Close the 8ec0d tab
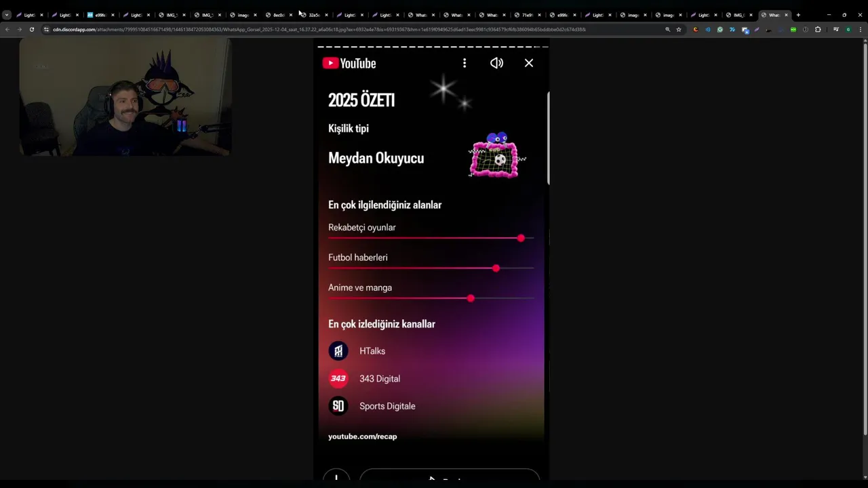This screenshot has height=488, width=868. pyautogui.click(x=291, y=15)
